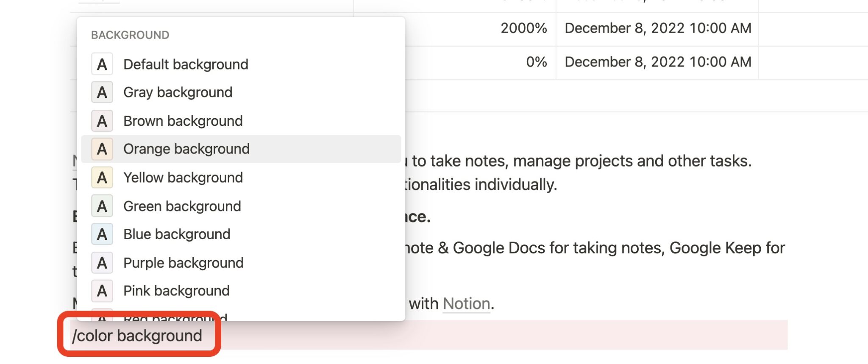Screen dimensions: 868x364
Task: Click the A icon beside Default background
Action: [102, 64]
